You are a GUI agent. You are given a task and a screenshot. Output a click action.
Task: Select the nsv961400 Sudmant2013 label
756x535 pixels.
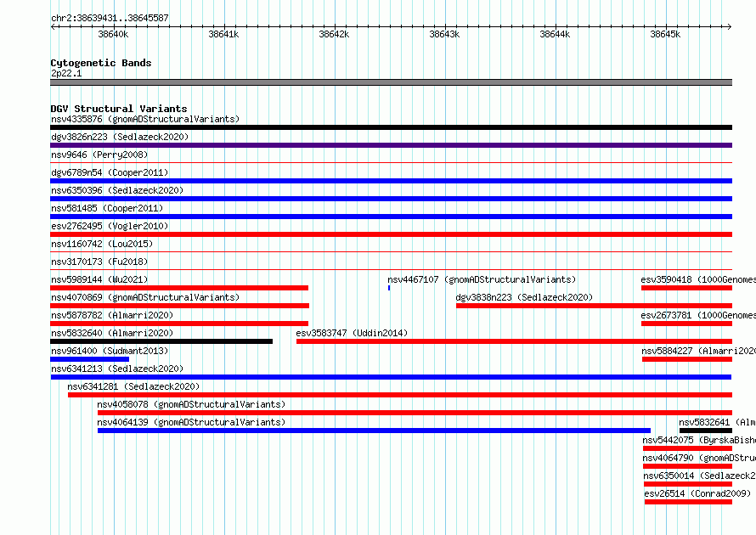pyautogui.click(x=110, y=351)
